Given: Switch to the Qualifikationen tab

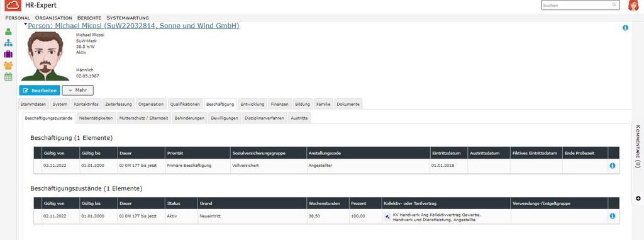Looking at the screenshot, I should pos(186,104).
